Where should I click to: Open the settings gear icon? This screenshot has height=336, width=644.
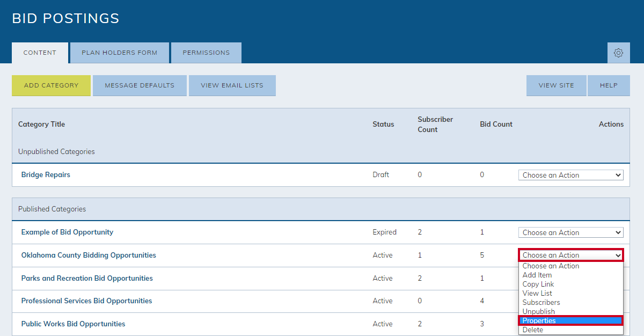coord(618,53)
